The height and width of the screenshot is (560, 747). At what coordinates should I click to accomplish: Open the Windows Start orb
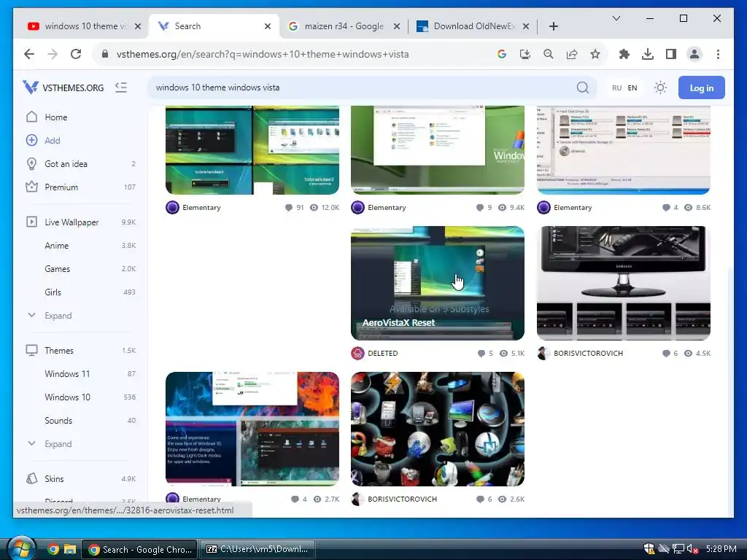coord(21,548)
